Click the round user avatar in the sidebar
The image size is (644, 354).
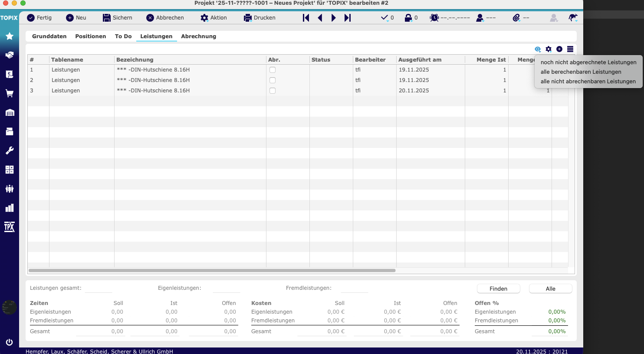(10, 307)
